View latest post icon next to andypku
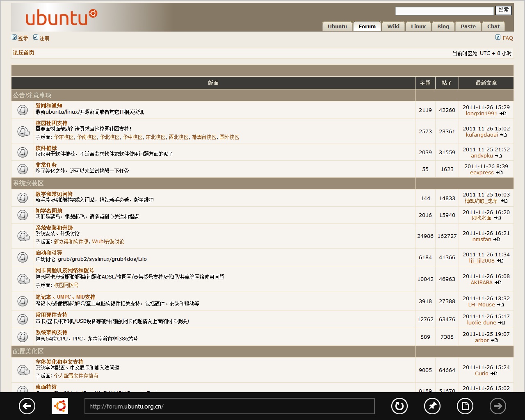525x420 pixels. click(498, 156)
